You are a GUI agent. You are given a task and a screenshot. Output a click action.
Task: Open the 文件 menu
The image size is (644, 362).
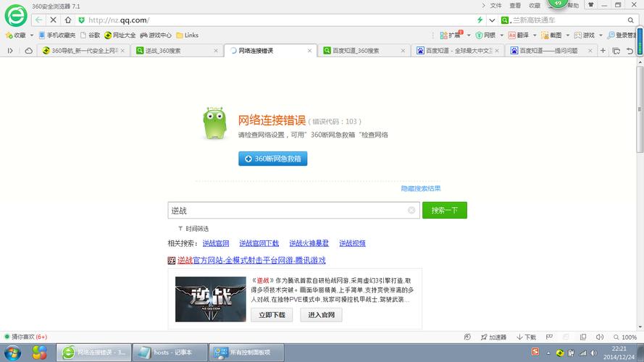pos(495,5)
